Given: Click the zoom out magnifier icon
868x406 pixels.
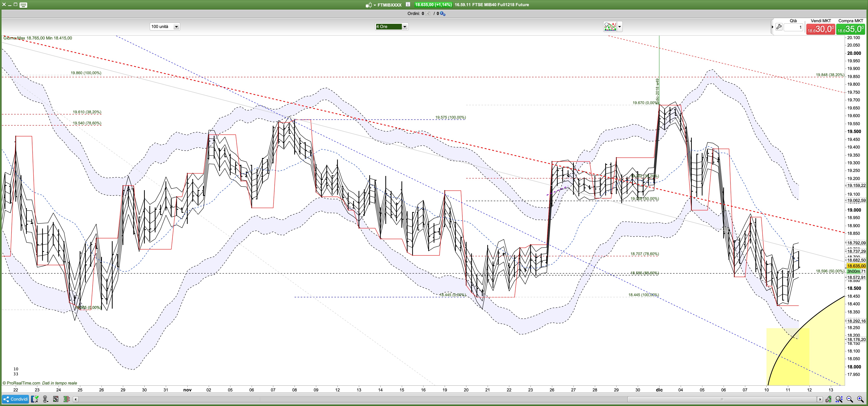Looking at the screenshot, I should coord(850,399).
